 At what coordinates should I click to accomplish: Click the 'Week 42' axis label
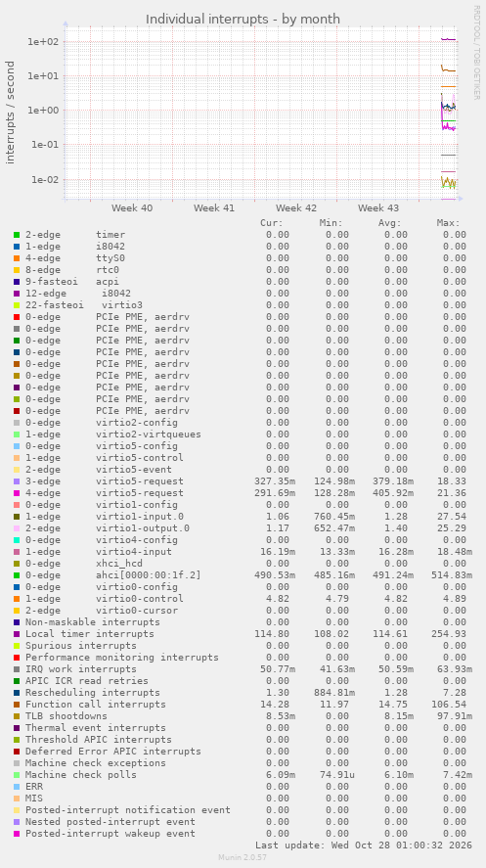[296, 208]
